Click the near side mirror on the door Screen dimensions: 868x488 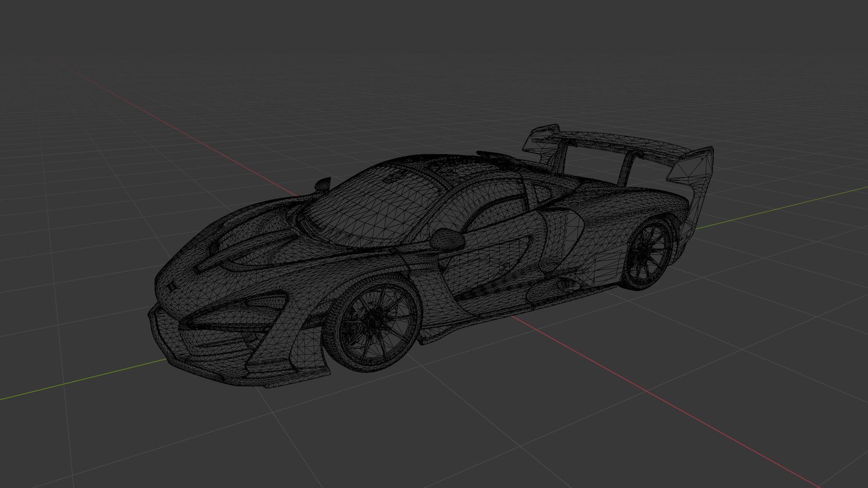pyautogui.click(x=447, y=239)
